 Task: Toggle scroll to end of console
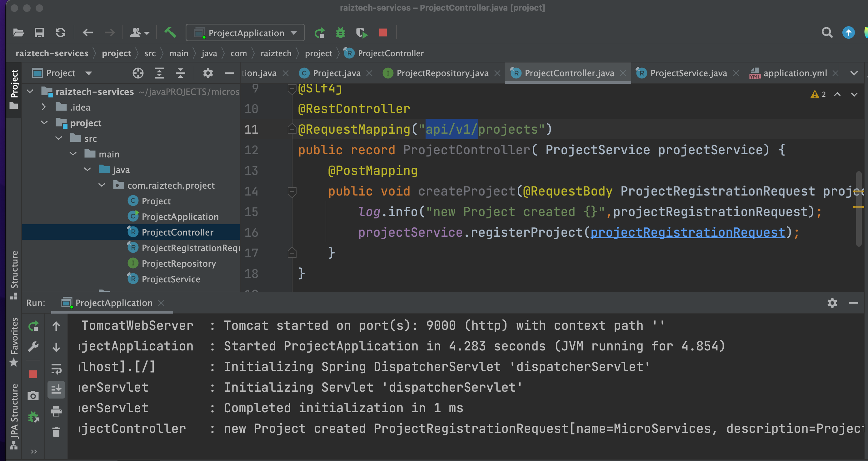point(56,389)
